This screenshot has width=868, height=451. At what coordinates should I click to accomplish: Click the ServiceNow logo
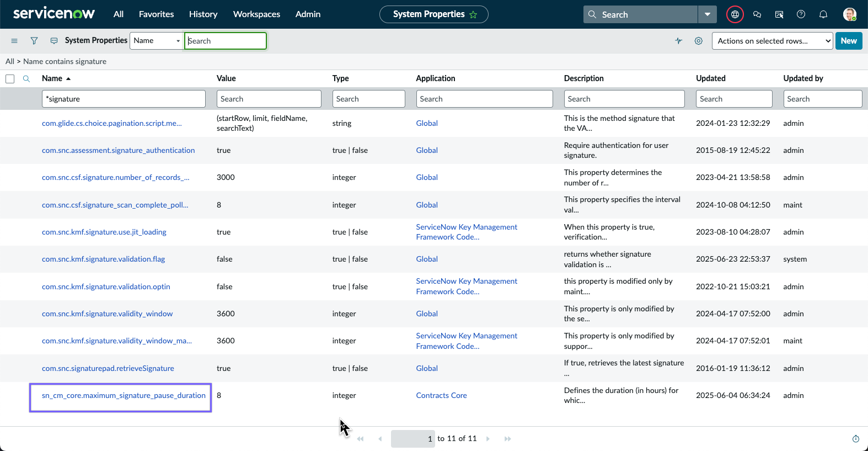coord(54,14)
